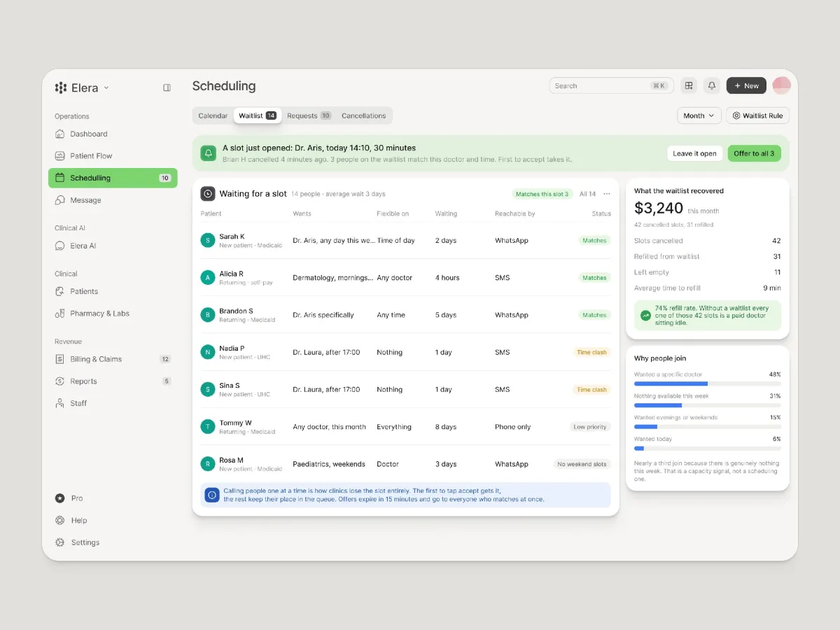Open the Message chat icon
The image size is (840, 630).
point(60,200)
